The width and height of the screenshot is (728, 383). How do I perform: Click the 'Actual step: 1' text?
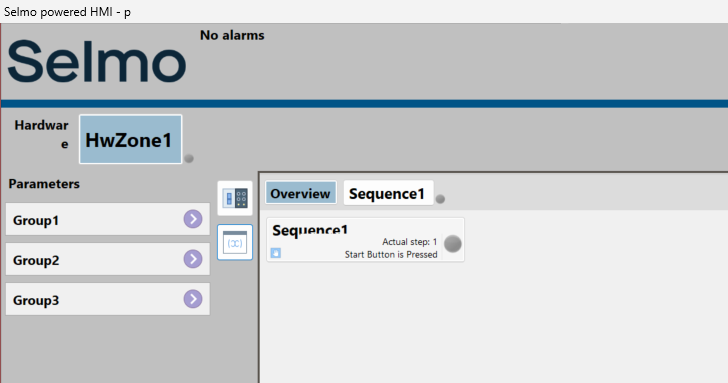pos(410,242)
